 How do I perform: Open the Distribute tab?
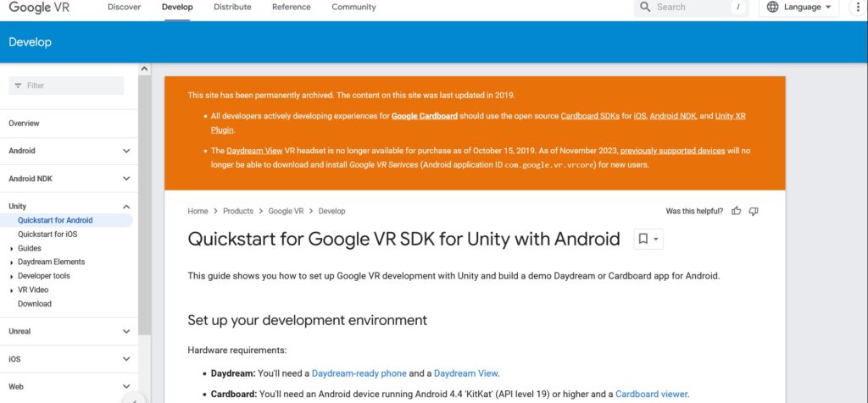point(232,7)
